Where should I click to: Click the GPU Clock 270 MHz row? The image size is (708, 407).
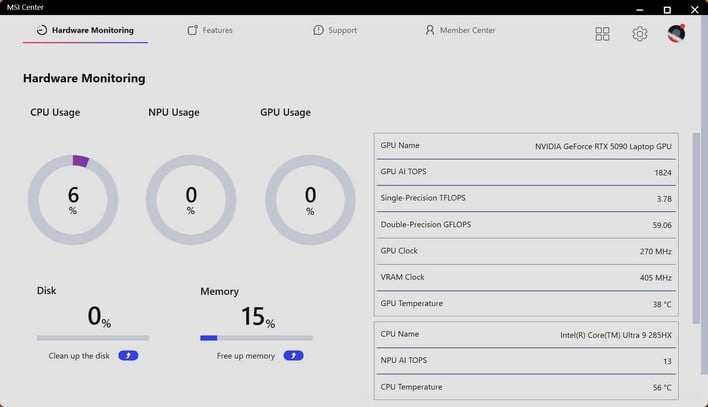pos(526,251)
